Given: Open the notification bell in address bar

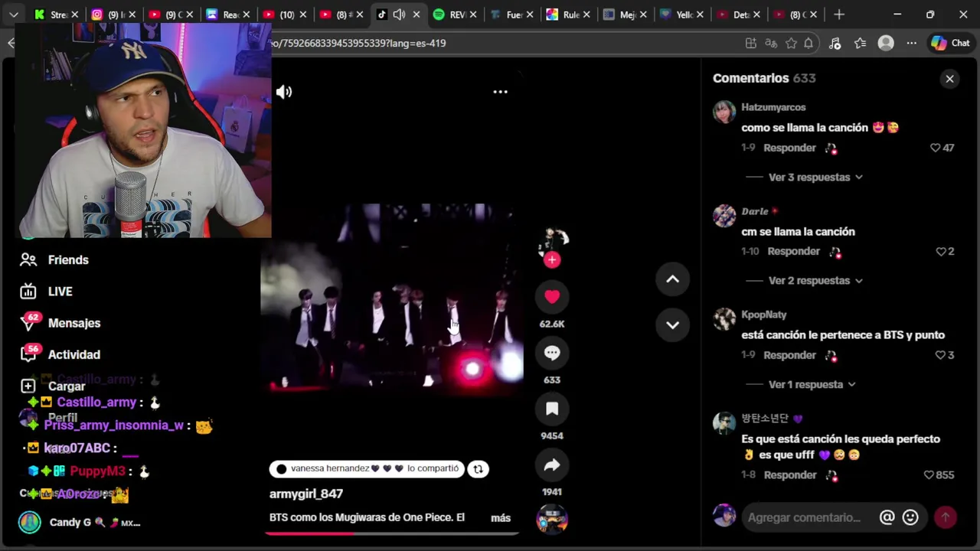Looking at the screenshot, I should (808, 44).
